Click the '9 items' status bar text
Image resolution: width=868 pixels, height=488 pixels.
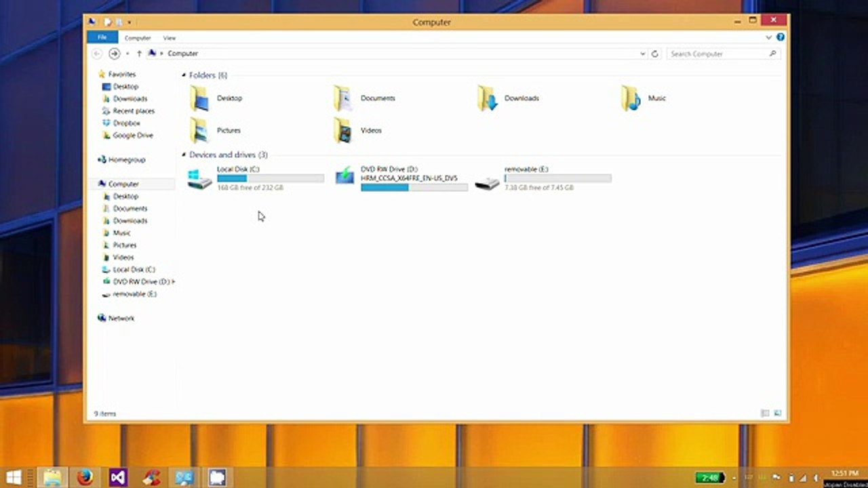(105, 413)
